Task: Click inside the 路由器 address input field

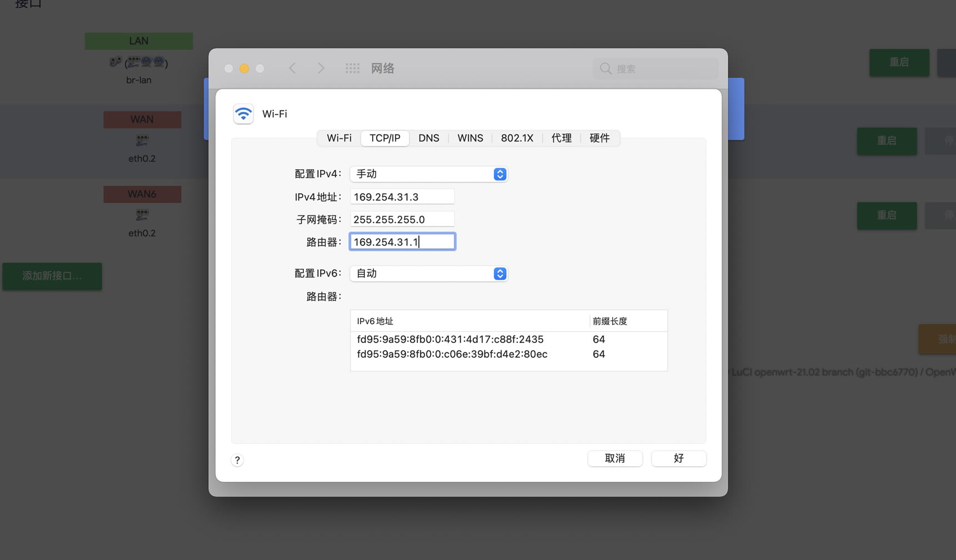Action: coord(402,241)
